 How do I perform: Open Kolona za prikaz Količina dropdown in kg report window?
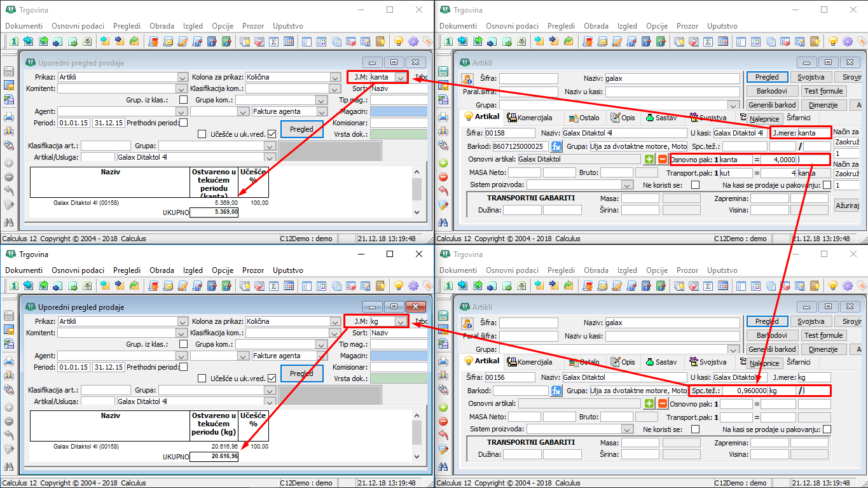pos(335,322)
